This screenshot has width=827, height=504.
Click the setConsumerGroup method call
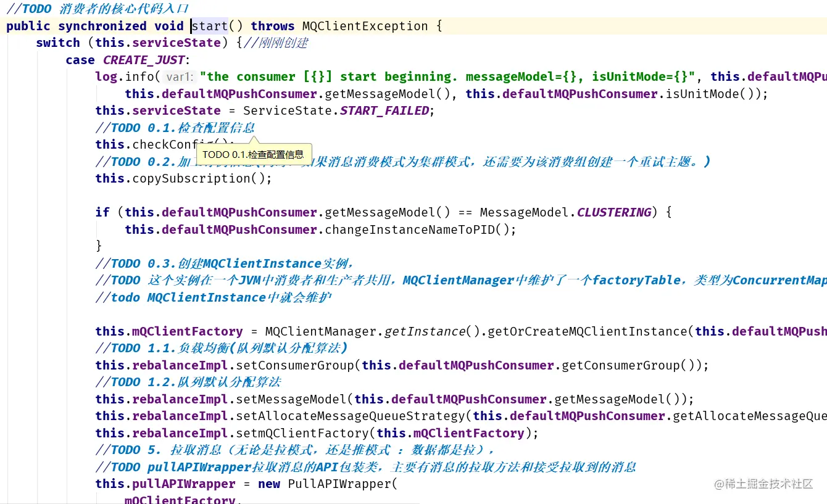tap(295, 365)
